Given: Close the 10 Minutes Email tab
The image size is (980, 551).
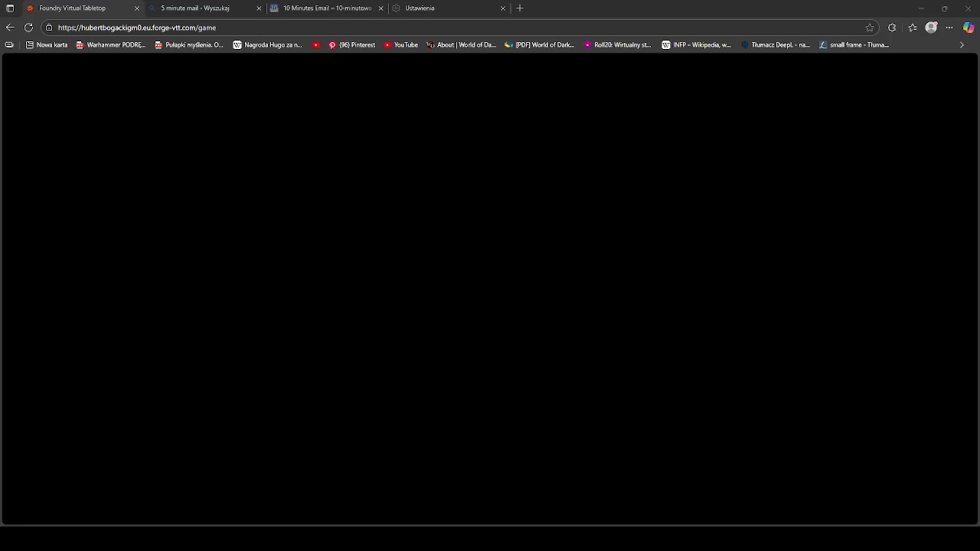Looking at the screenshot, I should click(x=381, y=8).
